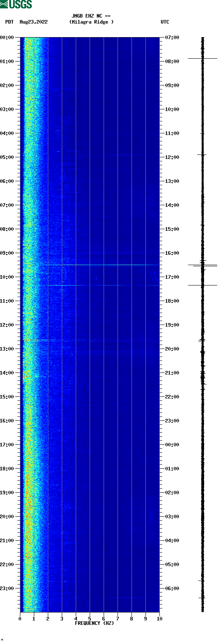
Task: Click the 2 Hz frequency tick label
Action: point(48,619)
